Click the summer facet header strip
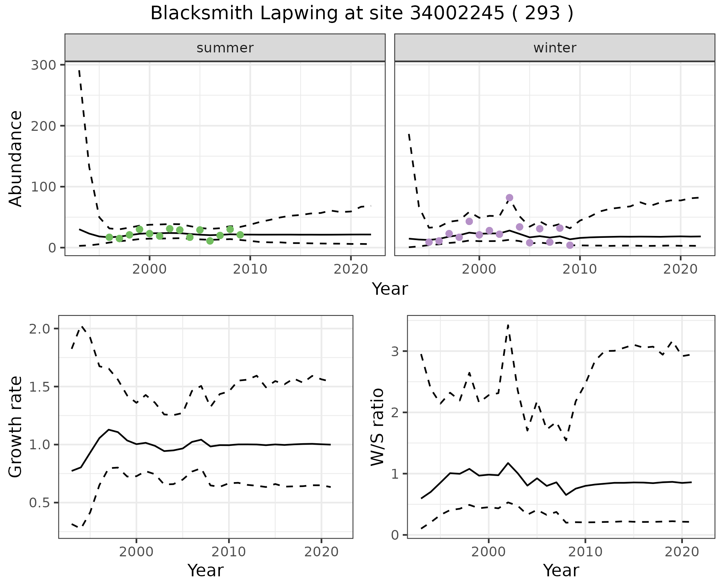The image size is (724, 588). 225,48
